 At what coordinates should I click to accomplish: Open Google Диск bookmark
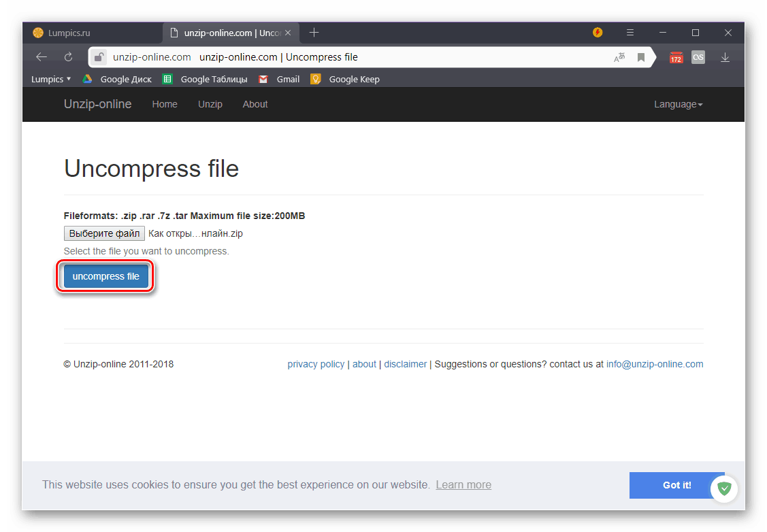[x=117, y=79]
